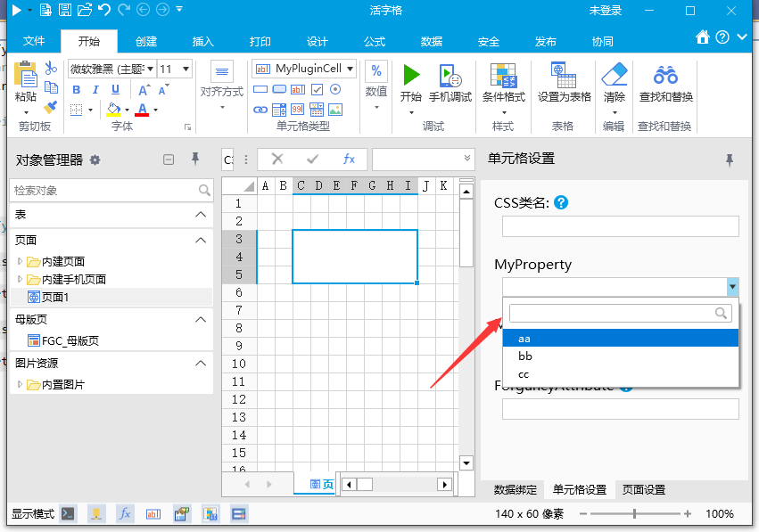Switch to the 发布 ribbon tab
Viewport: 759px width, 532px height.
pos(546,42)
